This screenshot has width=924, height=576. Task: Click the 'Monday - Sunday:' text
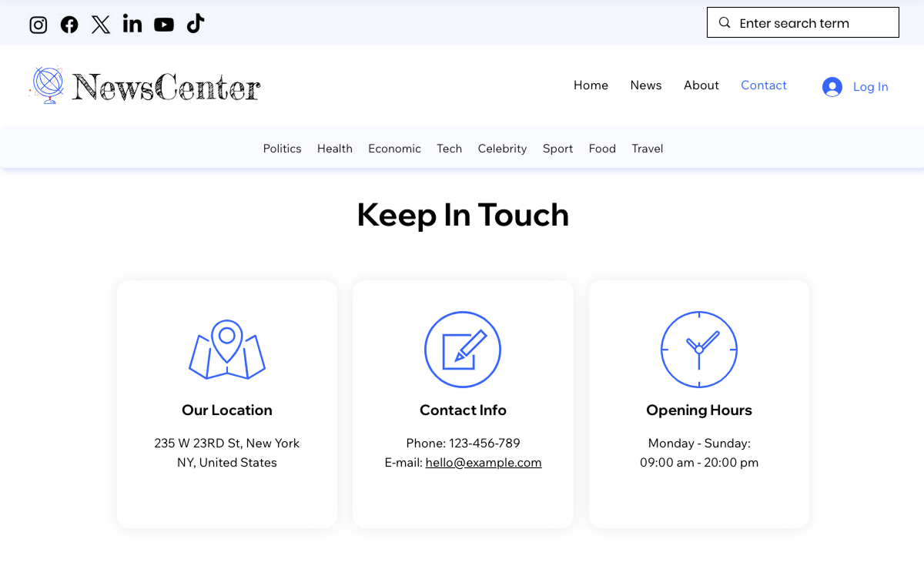(x=699, y=444)
